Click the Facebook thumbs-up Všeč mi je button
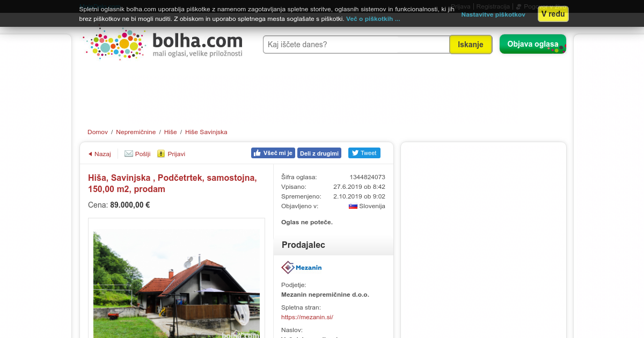The height and width of the screenshot is (338, 644). click(273, 153)
